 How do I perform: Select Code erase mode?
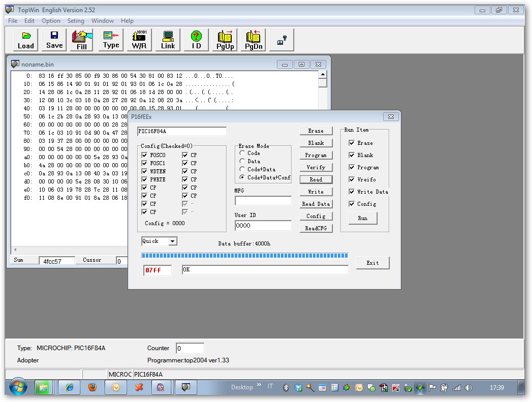pyautogui.click(x=242, y=153)
